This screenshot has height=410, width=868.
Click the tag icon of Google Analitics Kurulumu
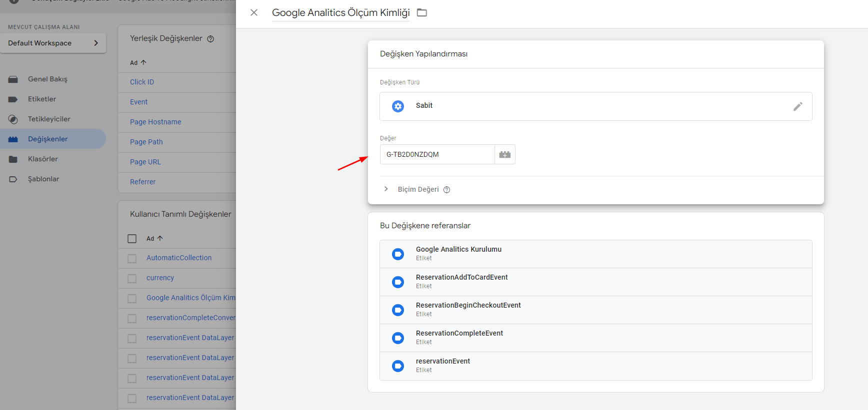(398, 254)
